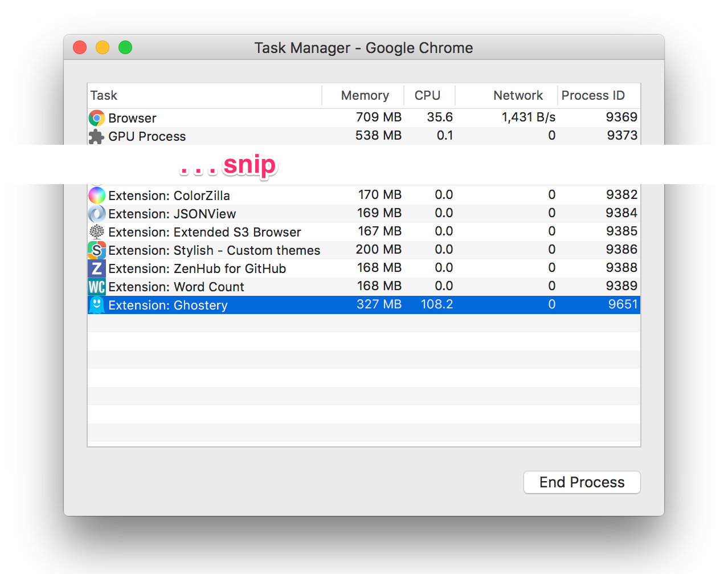
Task: Zoom the window with the green button
Action: pyautogui.click(x=125, y=47)
